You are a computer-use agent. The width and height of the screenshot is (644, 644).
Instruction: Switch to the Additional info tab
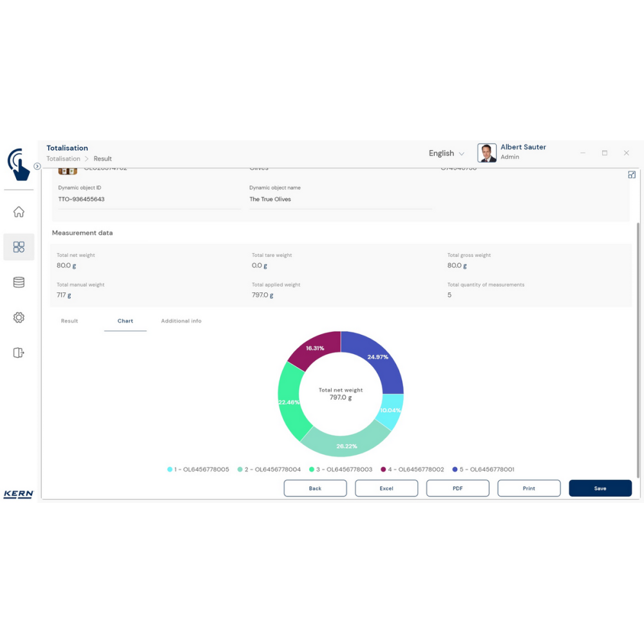[181, 321]
